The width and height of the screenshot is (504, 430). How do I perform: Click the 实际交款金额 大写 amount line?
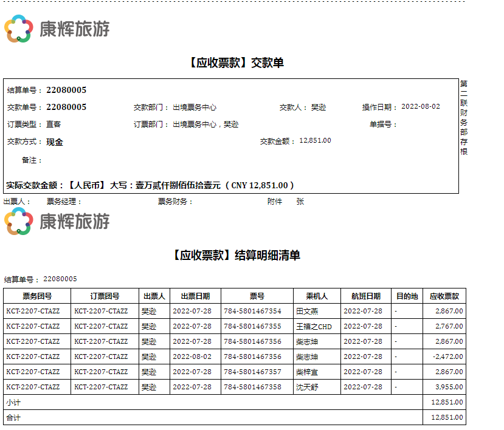coord(150,185)
